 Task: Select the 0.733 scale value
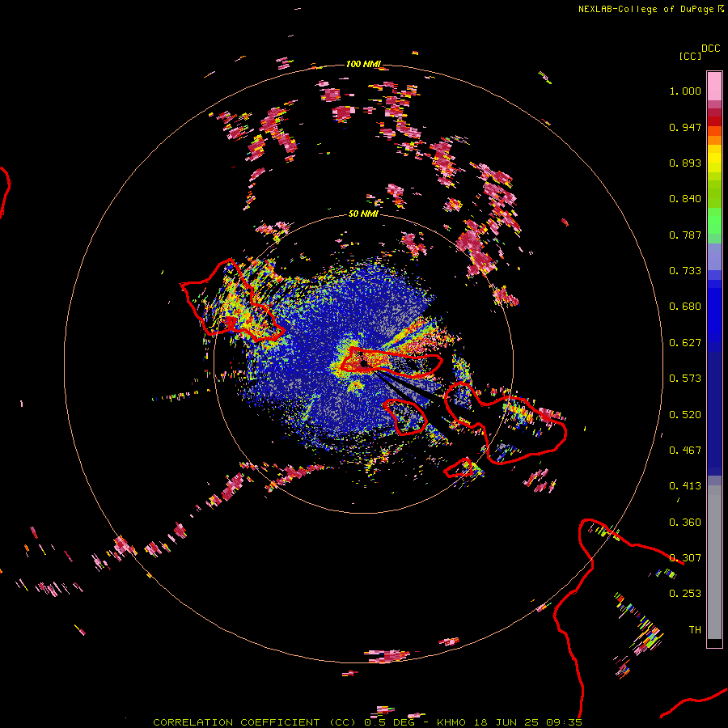click(685, 271)
